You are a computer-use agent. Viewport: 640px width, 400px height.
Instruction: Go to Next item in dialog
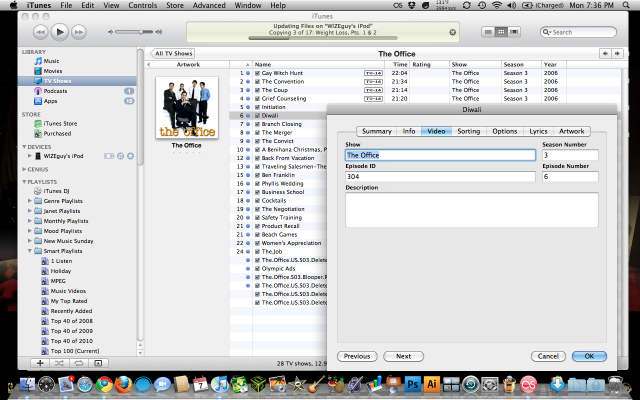tap(404, 356)
